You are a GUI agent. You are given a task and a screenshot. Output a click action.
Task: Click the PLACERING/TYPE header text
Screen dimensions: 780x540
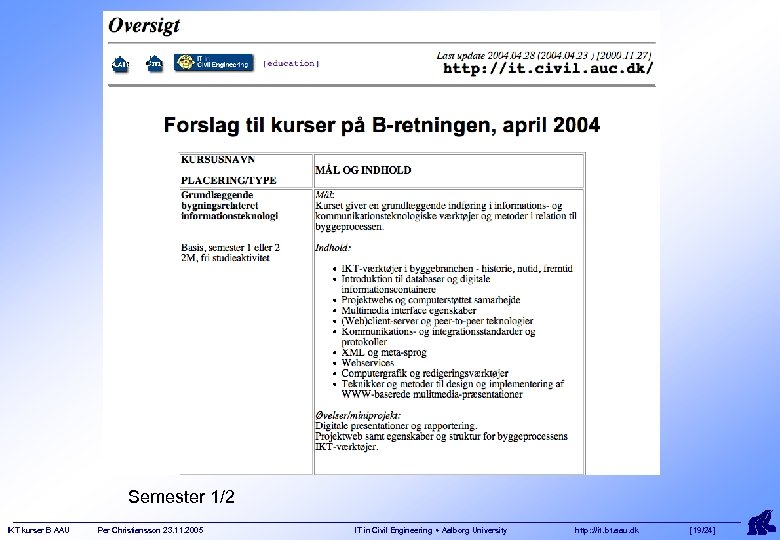(228, 180)
